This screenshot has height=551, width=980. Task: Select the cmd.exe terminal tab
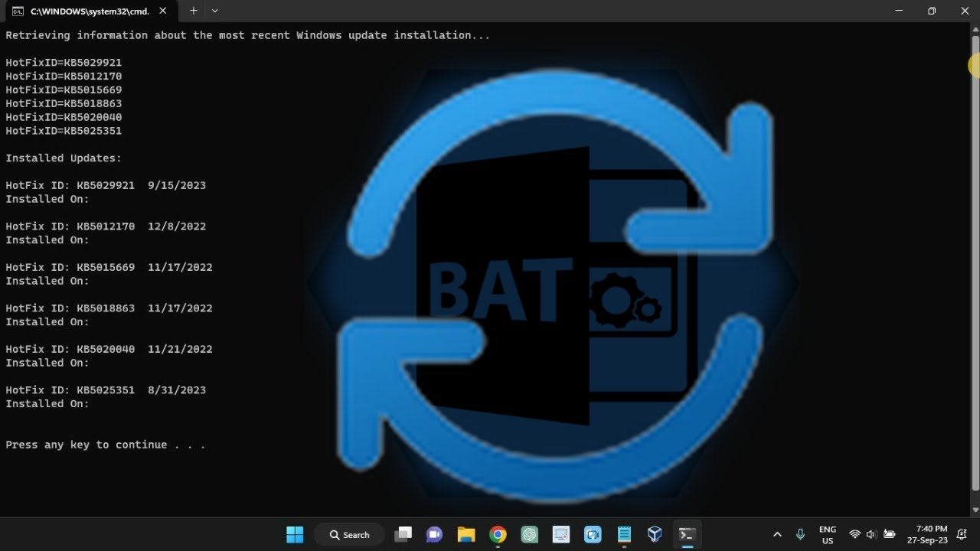(90, 11)
